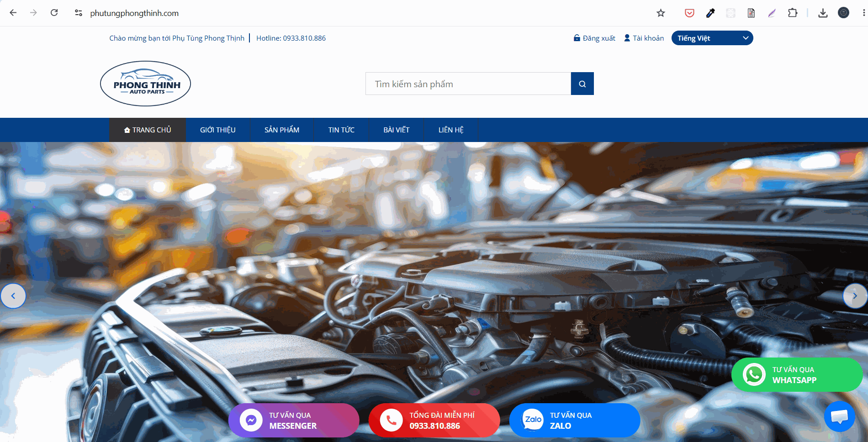This screenshot has width=868, height=442.
Task: Click the welcome text Chào mừng bạn tới Phụ Tùng Phong Thịnh
Action: (177, 38)
